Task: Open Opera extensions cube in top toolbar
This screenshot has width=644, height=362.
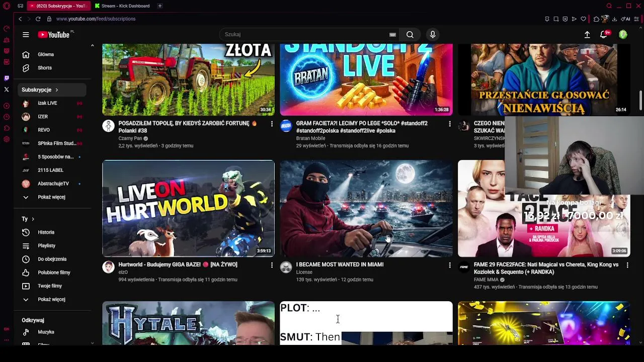Action: click(596, 19)
